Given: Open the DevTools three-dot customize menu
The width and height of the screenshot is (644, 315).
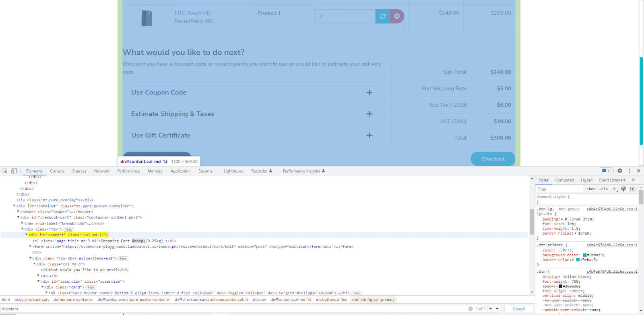Looking at the screenshot, I should pyautogui.click(x=630, y=171).
